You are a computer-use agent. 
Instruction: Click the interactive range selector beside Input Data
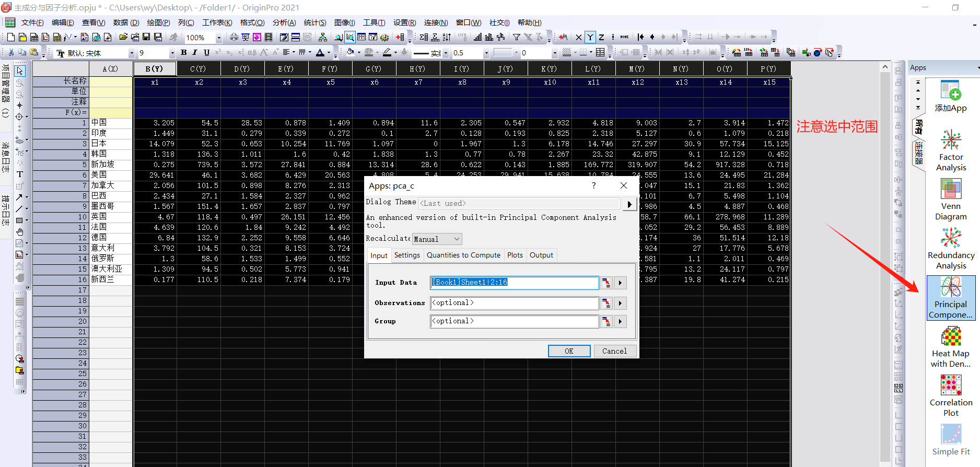point(606,283)
